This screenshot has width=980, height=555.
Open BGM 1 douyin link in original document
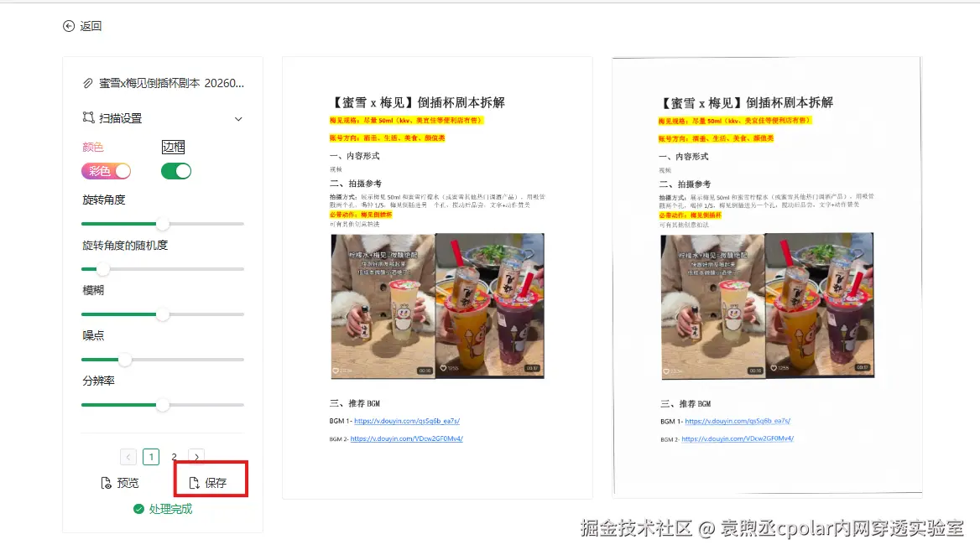pyautogui.click(x=407, y=421)
